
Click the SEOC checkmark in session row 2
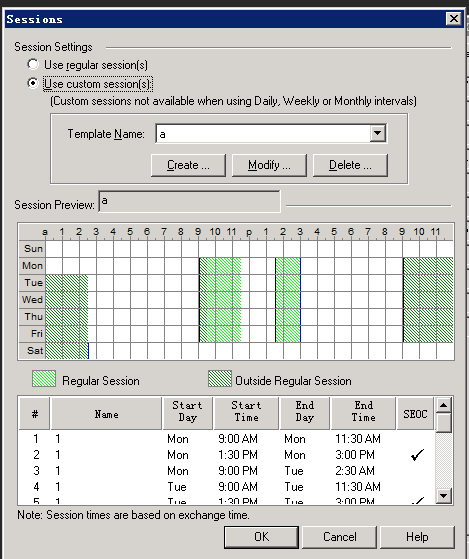coord(417,455)
